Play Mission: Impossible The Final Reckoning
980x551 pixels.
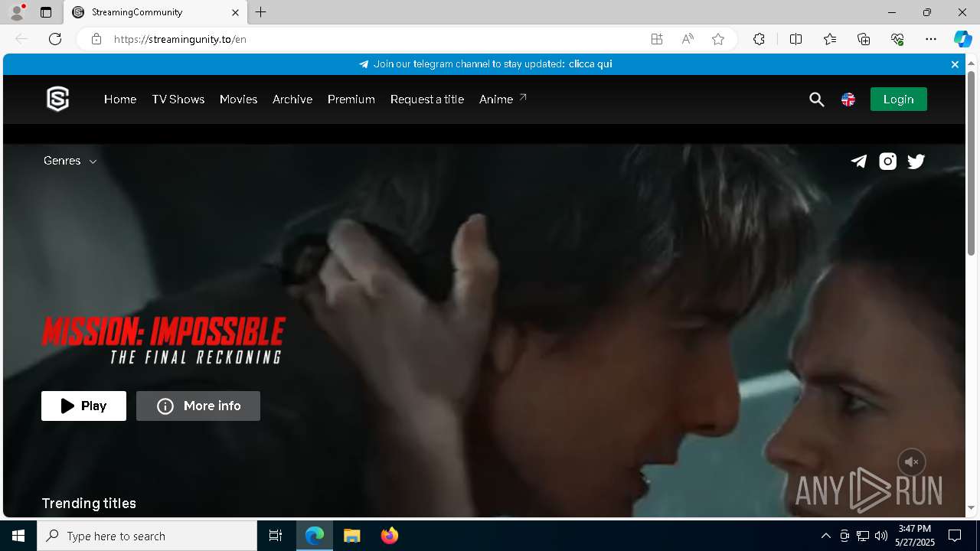pyautogui.click(x=83, y=406)
